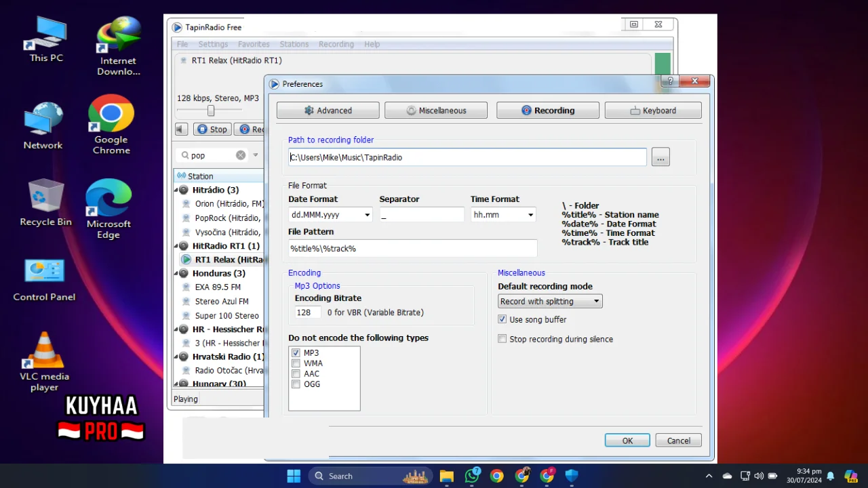Screen dimensions: 868x488
Task: Click the speaker mute icon in TapinRadio
Action: (181, 129)
